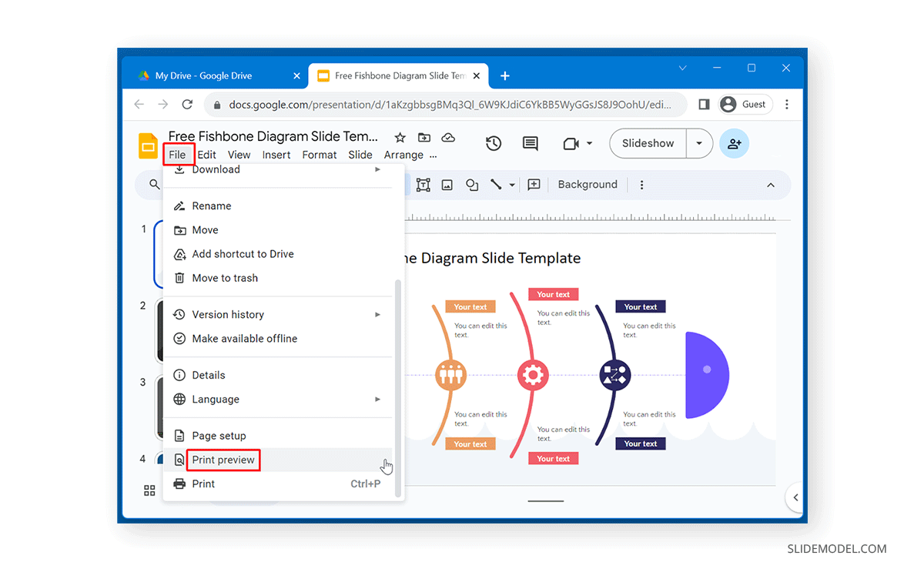This screenshot has height=572, width=924.
Task: Open grid view of slides
Action: pos(149,490)
